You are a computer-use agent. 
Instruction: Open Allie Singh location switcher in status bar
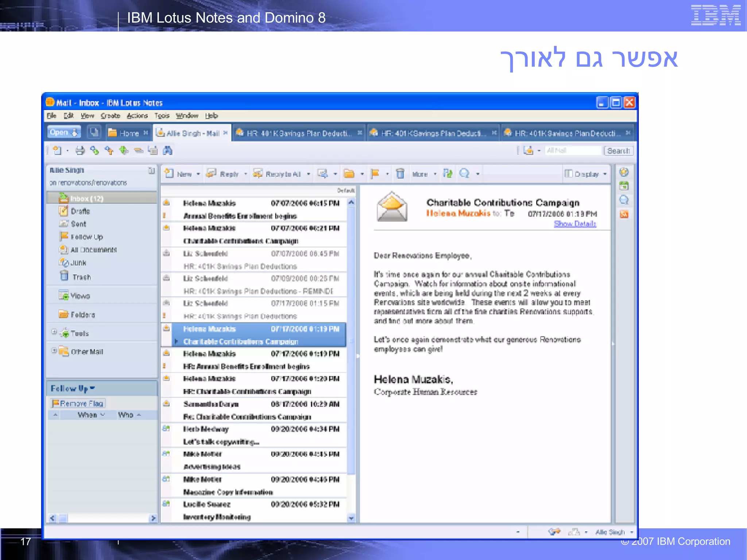click(614, 532)
